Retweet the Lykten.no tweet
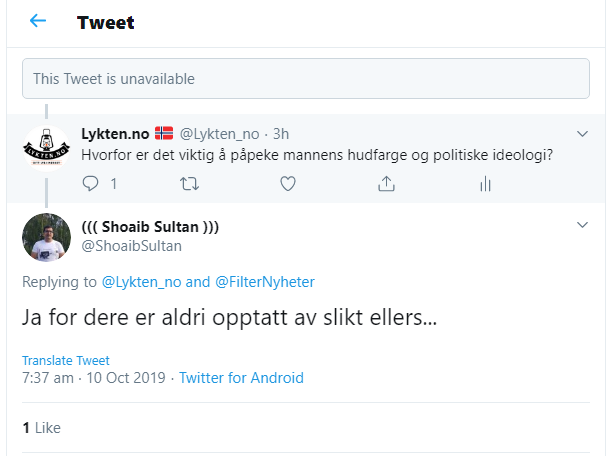 click(189, 183)
